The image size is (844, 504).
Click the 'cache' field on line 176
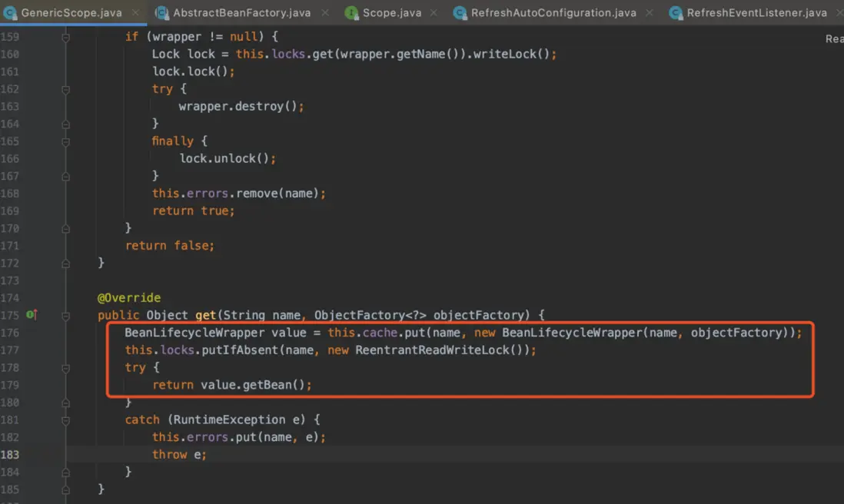380,333
